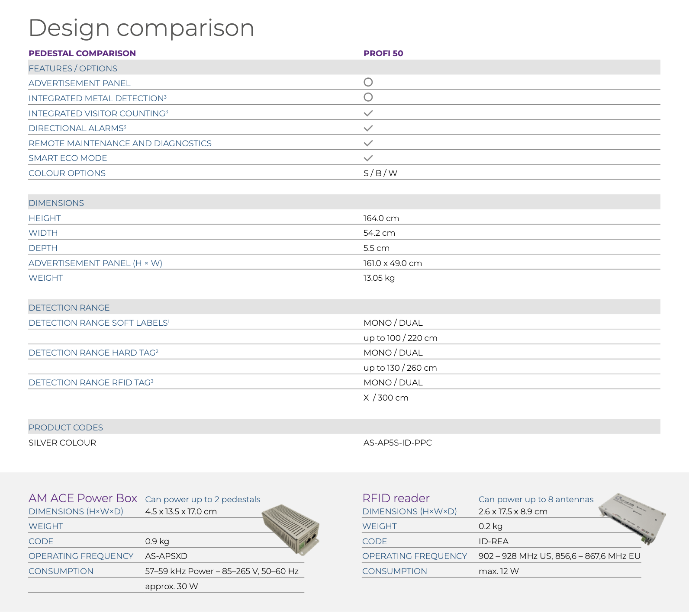Viewport: 689px width, 616px height.
Task: Select the PROFI 50 column header
Action: pos(383,53)
